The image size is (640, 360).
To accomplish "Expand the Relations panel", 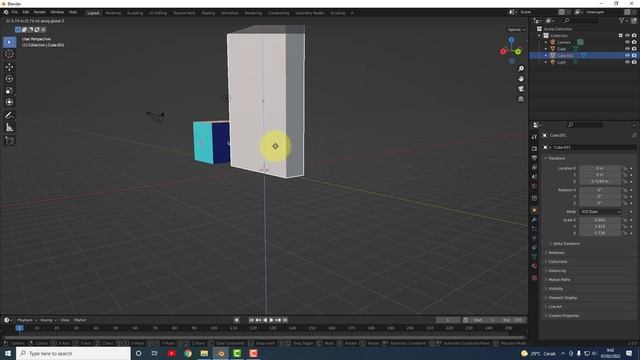I will (x=554, y=253).
